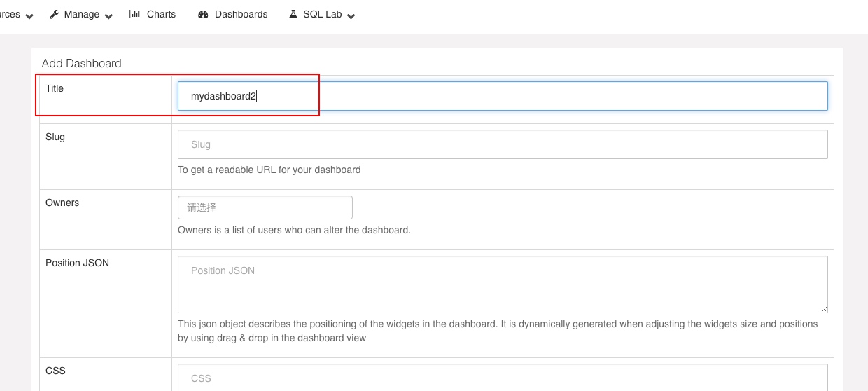This screenshot has width=868, height=391.
Task: Expand the Manage menu chevron
Action: pyautogui.click(x=108, y=16)
